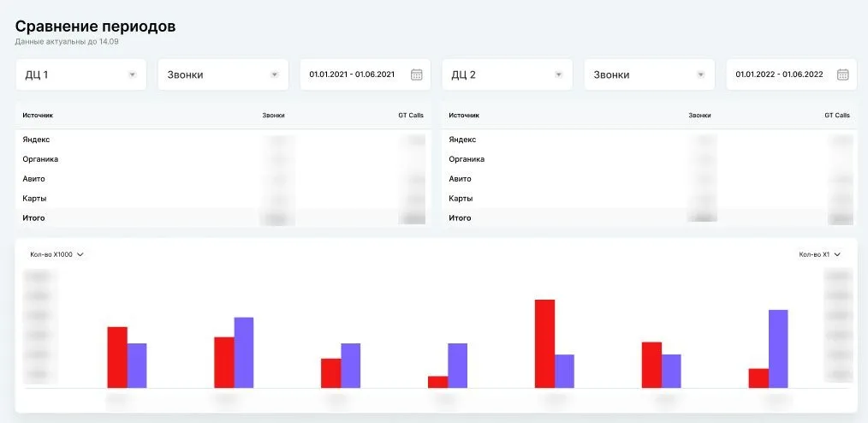Open calendar icon next to 01.01.2022 date range
868x423 pixels.
(x=843, y=74)
